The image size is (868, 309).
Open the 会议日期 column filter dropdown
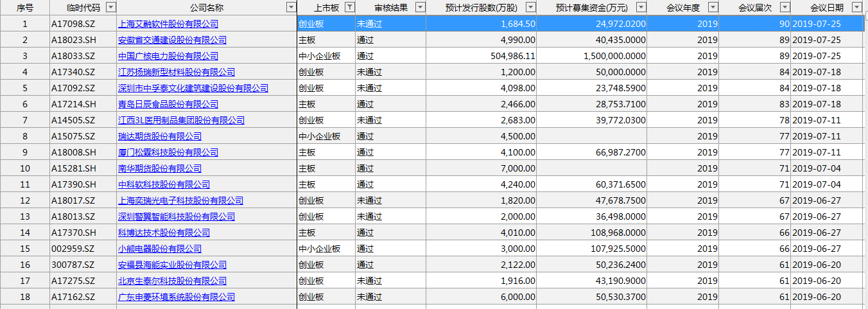point(856,7)
